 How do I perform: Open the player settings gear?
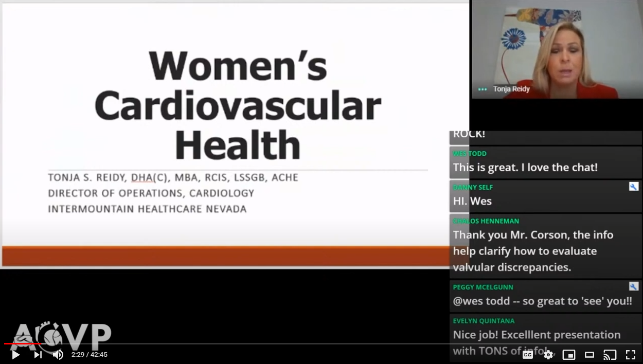pos(548,354)
